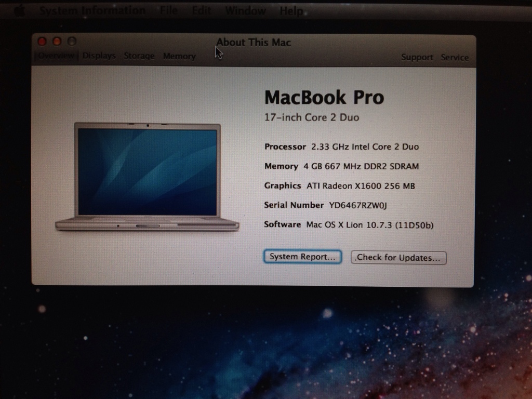
Task: Click the Memory label in the specs list
Action: coord(281,166)
